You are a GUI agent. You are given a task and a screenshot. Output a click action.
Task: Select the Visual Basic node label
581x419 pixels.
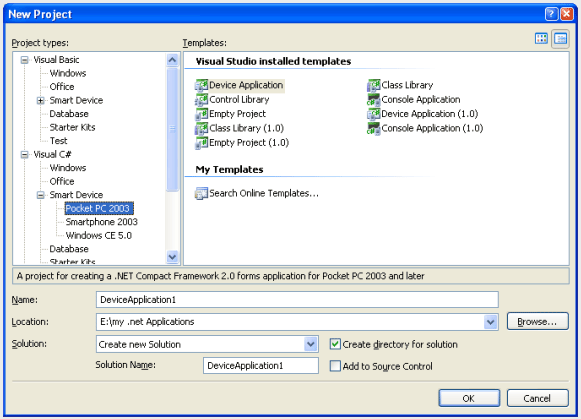(56, 60)
